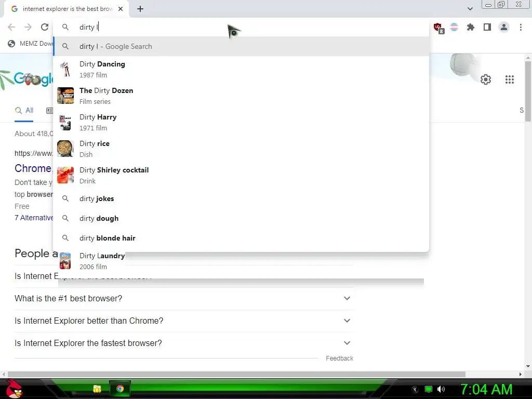The height and width of the screenshot is (399, 532).
Task: Click the striped flag extension icon
Action: click(454, 27)
